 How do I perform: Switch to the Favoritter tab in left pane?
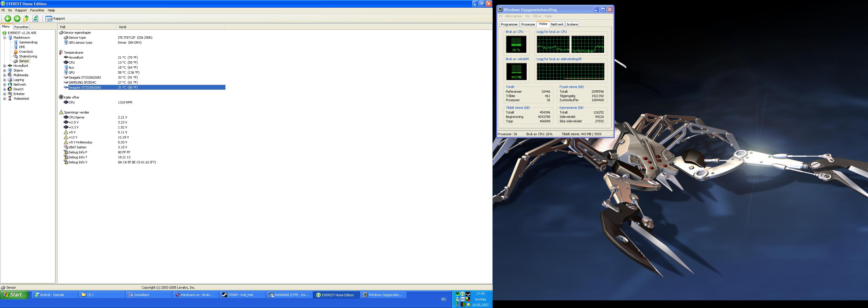(21, 27)
